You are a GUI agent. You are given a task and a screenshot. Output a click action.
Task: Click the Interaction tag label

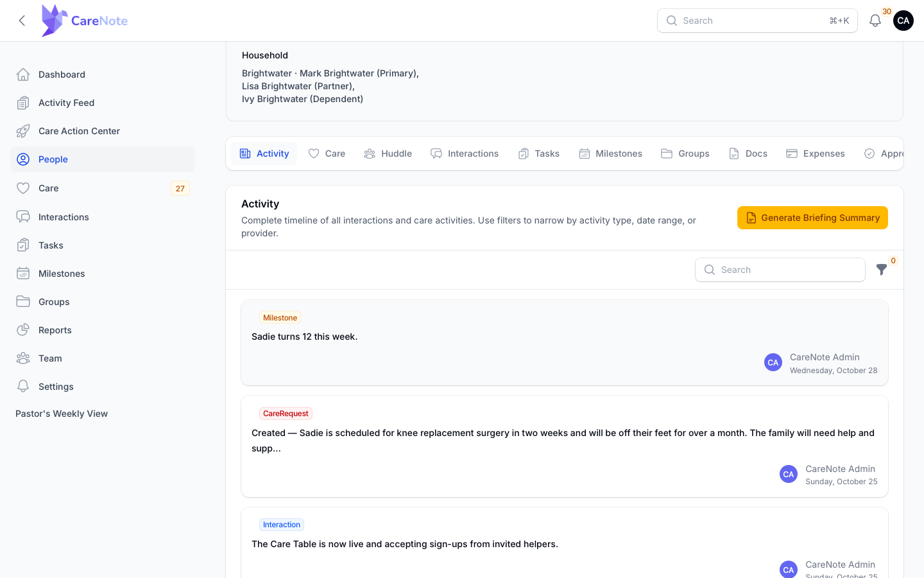click(282, 525)
